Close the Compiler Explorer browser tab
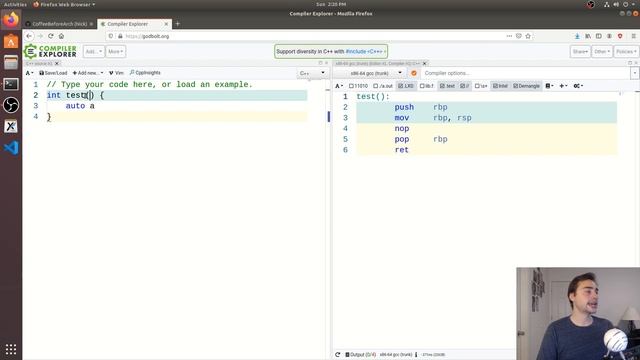Screen dimensions: 640x360 point(166,24)
